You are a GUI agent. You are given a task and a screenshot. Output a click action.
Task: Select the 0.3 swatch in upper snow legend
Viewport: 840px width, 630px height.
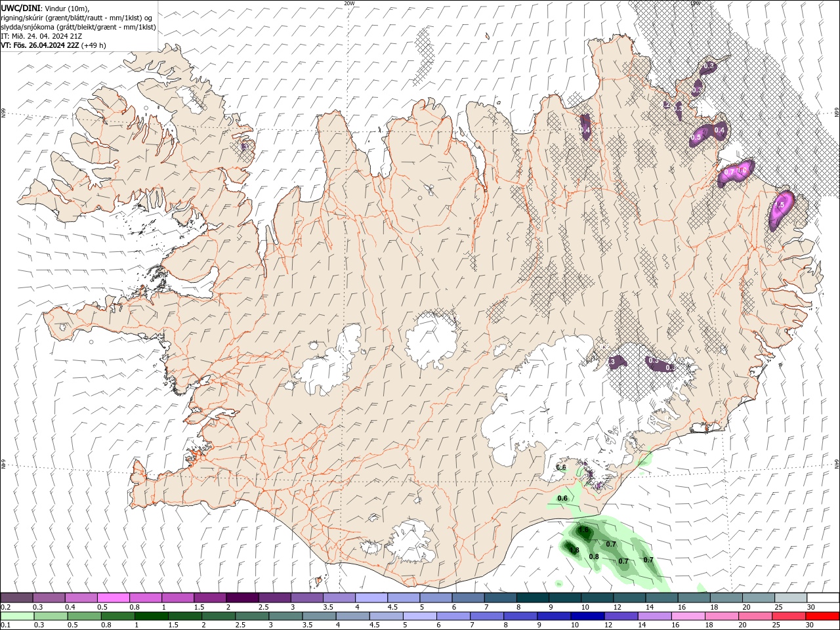[49, 598]
